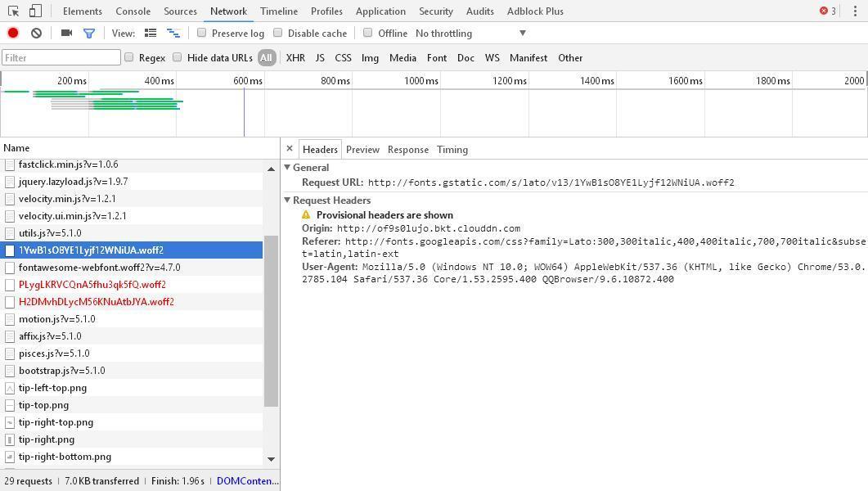
Task: Select the failed H2DMvhDLycM56KNuAtbJYA.woff2 request
Action: [132, 302]
